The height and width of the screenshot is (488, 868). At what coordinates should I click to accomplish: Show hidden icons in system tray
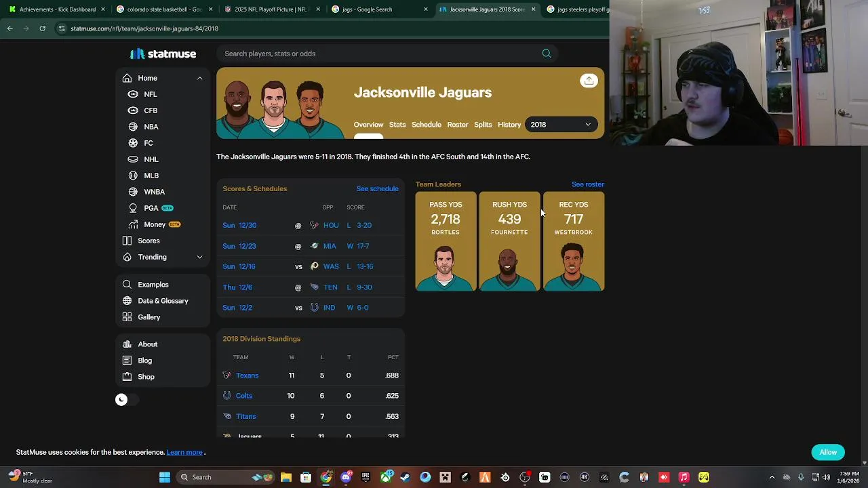pyautogui.click(x=772, y=477)
